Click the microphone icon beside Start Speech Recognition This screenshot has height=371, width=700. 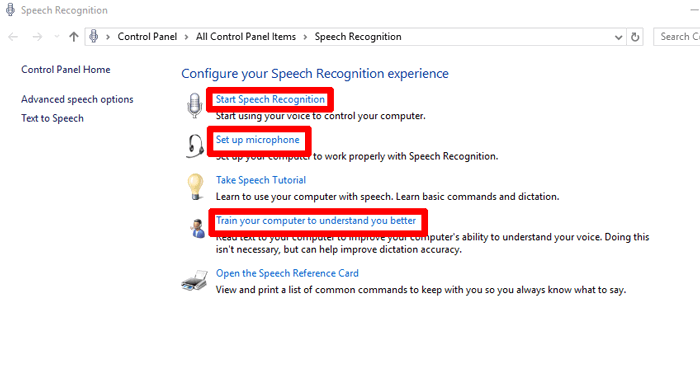coord(194,105)
